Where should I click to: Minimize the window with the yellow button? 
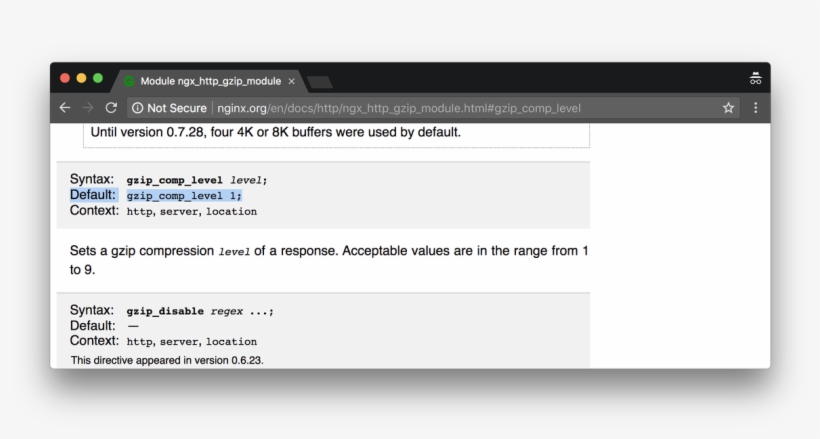tap(81, 78)
